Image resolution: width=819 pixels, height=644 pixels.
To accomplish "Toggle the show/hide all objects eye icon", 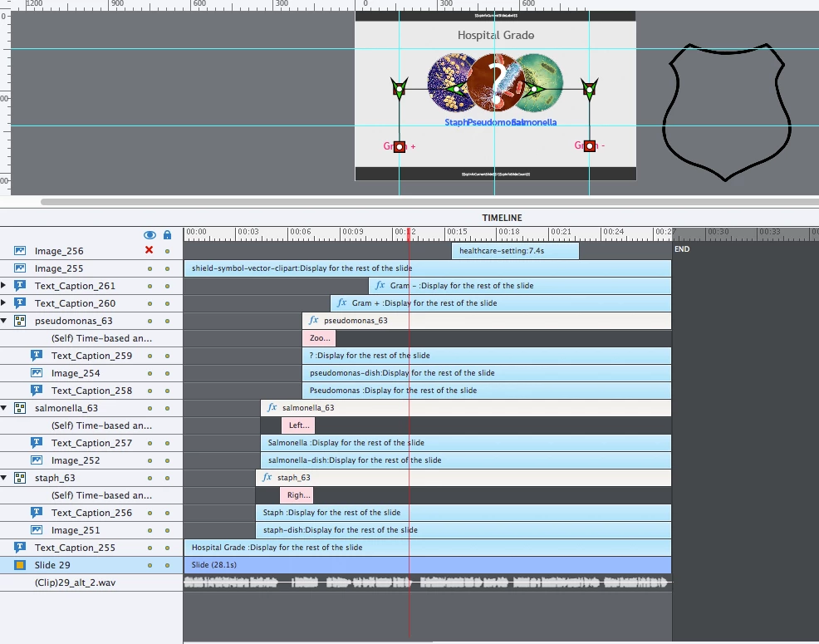I will coord(150,235).
